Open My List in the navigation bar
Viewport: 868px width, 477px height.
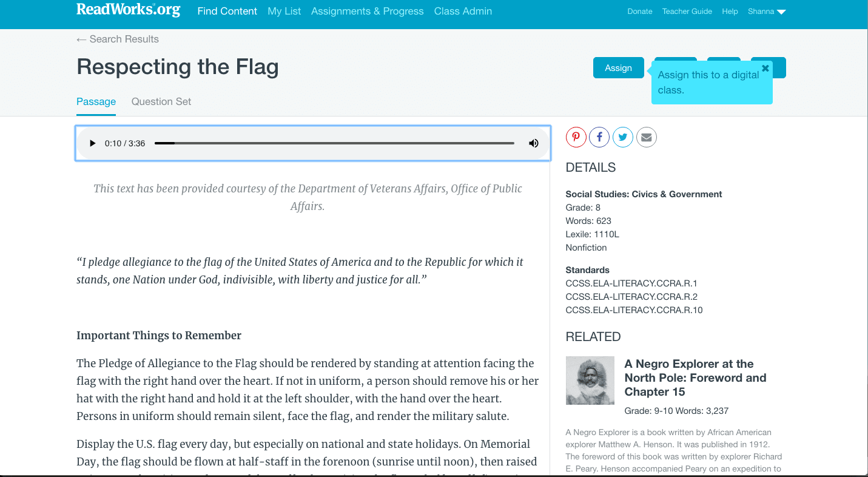tap(284, 11)
